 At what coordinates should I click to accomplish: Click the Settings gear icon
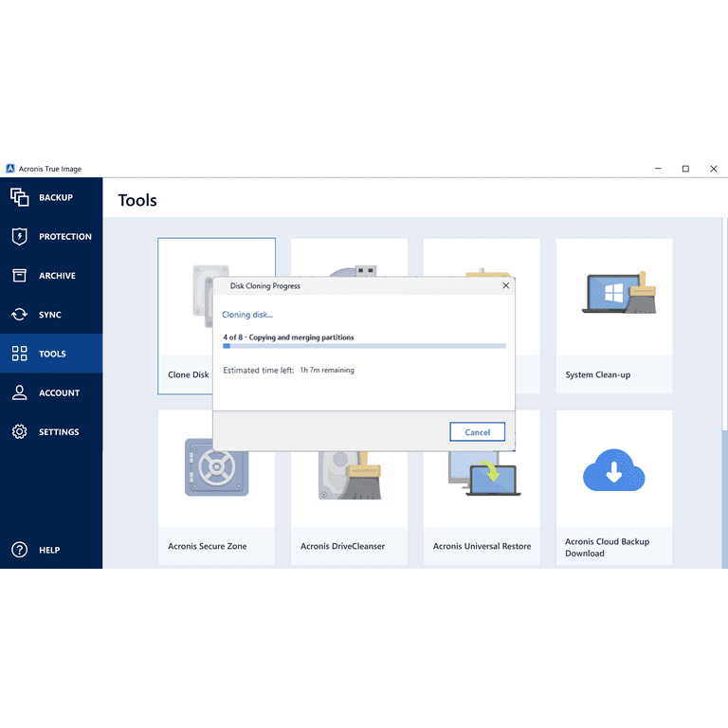click(x=20, y=431)
